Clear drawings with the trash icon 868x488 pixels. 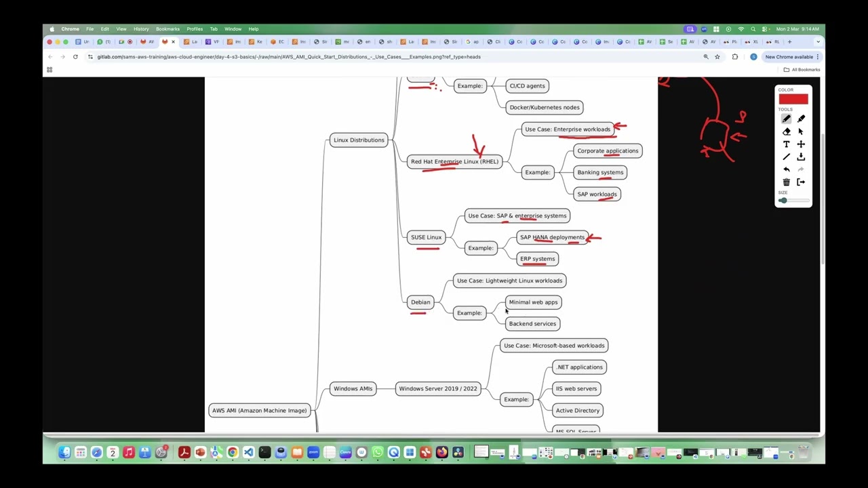(786, 182)
